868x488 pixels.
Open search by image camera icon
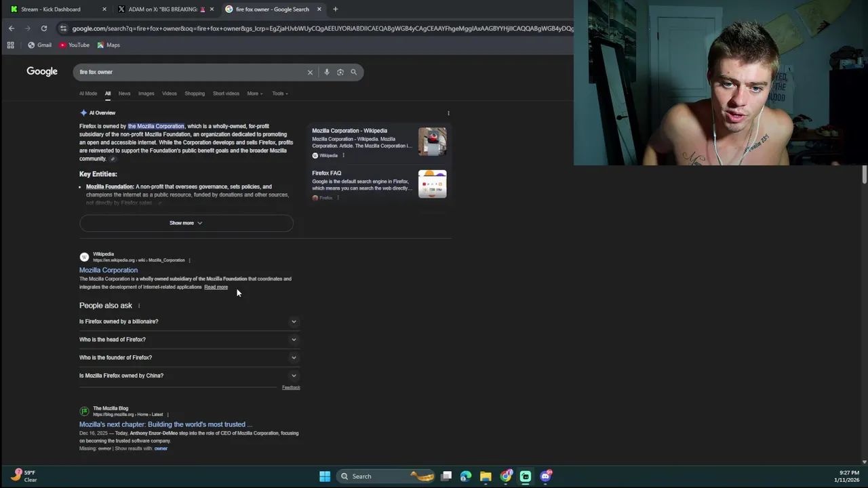click(x=340, y=72)
